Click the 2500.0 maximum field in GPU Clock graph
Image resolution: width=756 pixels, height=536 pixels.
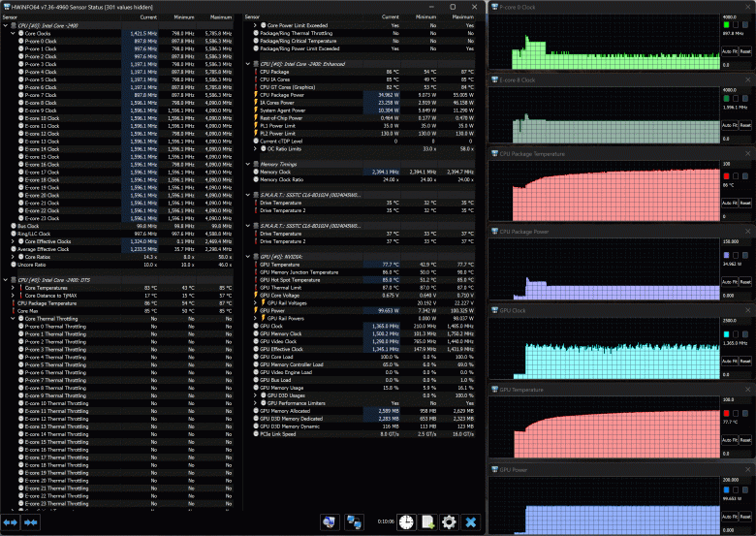pos(737,320)
